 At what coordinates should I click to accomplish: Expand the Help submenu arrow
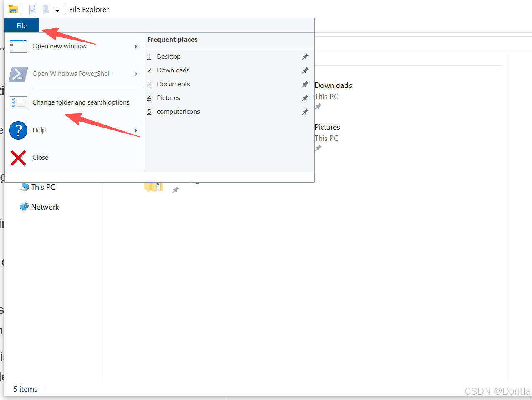(x=136, y=130)
